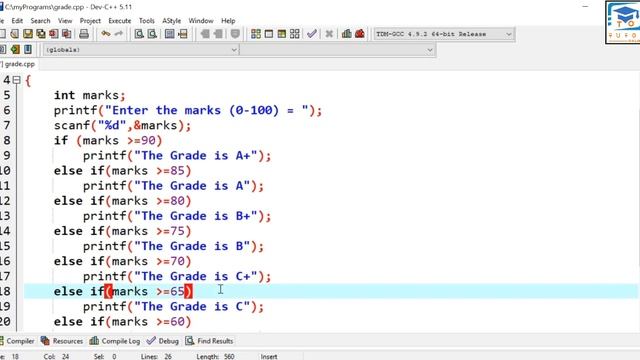Open Profile Analysis via the bar chart icon
Viewport: 640px width, 360px height.
coord(347,34)
